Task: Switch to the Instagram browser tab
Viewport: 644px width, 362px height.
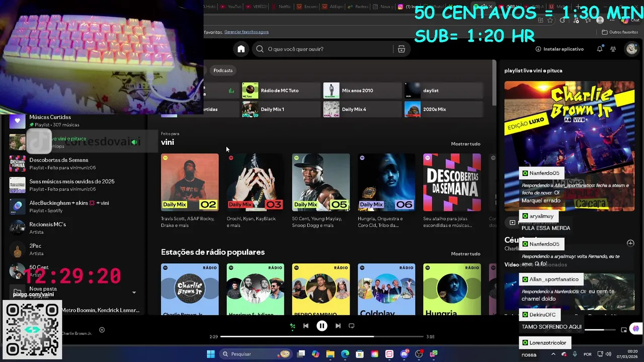Action: click(x=407, y=7)
